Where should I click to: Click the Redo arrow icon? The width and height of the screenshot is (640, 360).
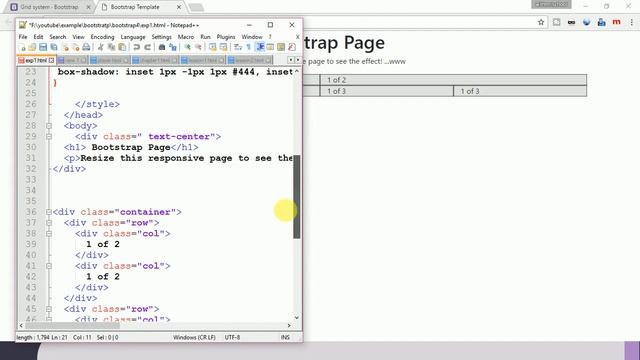[147, 47]
